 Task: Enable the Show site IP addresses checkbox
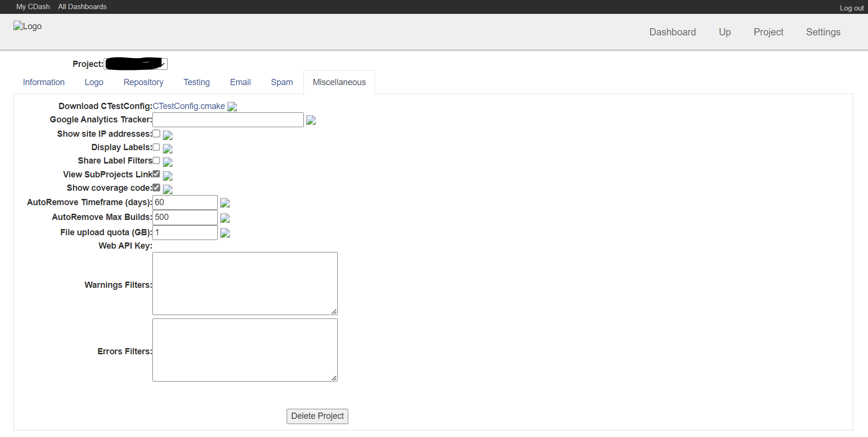tap(156, 133)
